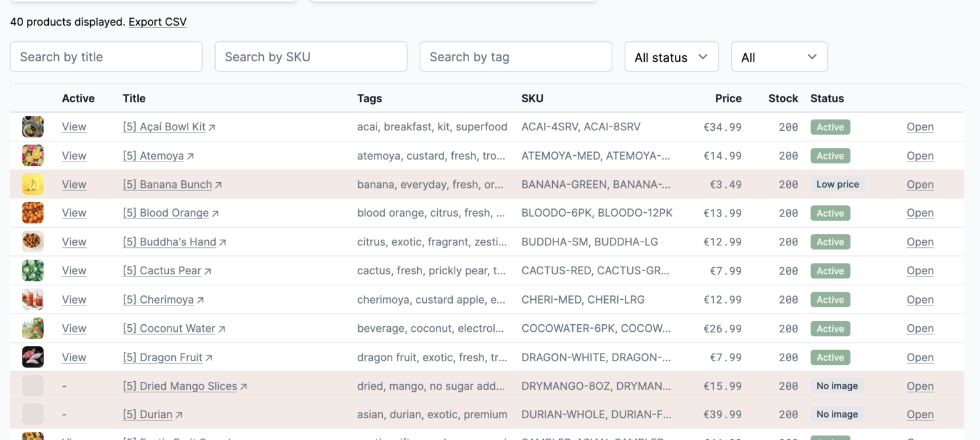Screen dimensions: 980x440
Task: View the Cherimoya active listing
Action: click(x=74, y=300)
